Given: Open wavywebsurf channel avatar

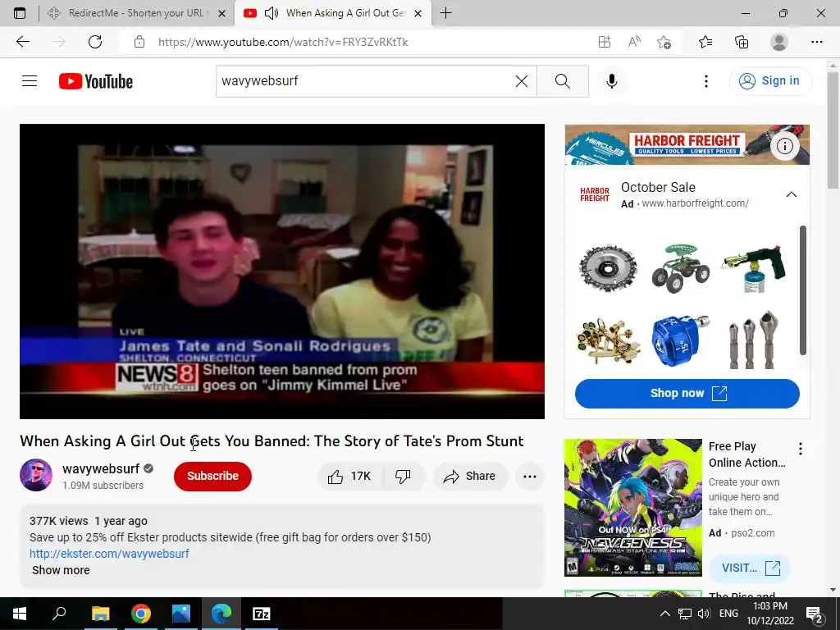Looking at the screenshot, I should tap(36, 475).
